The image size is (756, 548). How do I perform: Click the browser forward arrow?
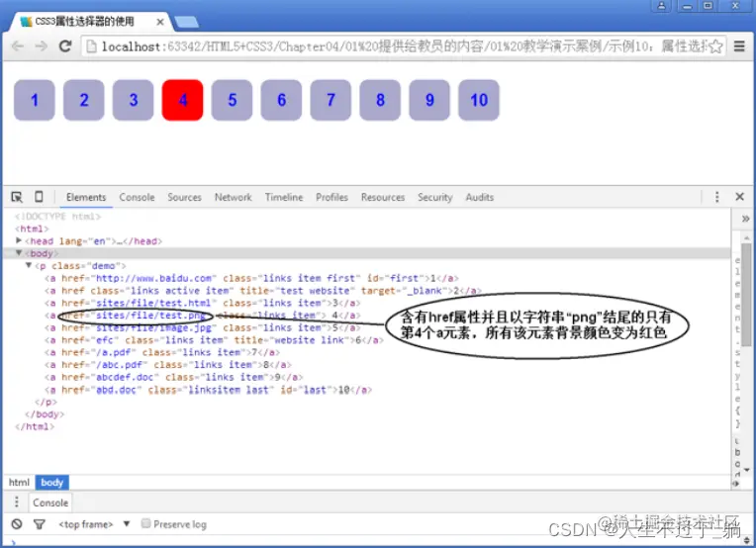(42, 46)
